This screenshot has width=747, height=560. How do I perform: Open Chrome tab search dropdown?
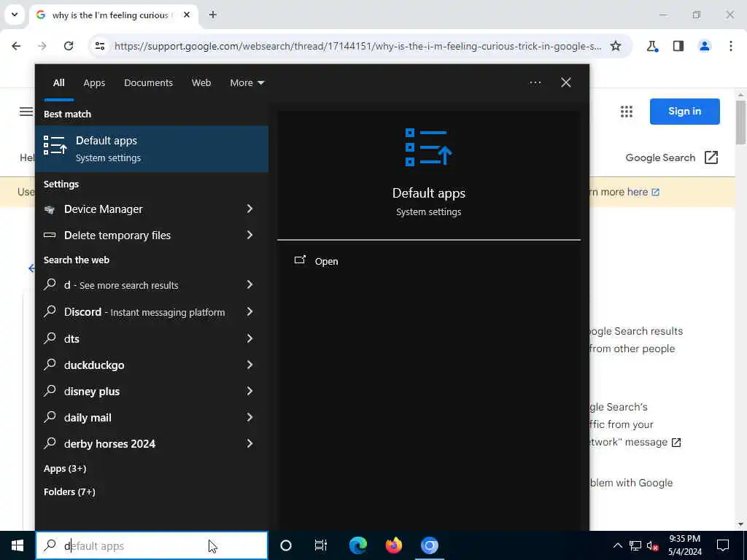pyautogui.click(x=15, y=15)
